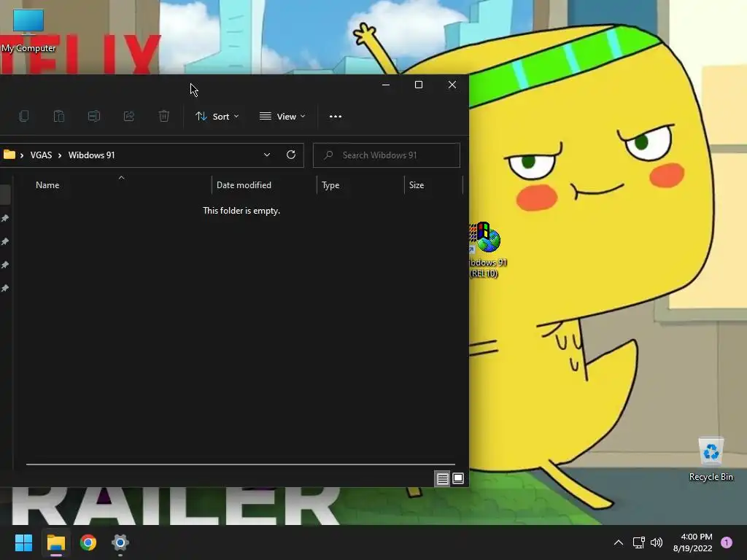The width and height of the screenshot is (747, 560).
Task: Click the volume speaker icon
Action: pyautogui.click(x=657, y=542)
